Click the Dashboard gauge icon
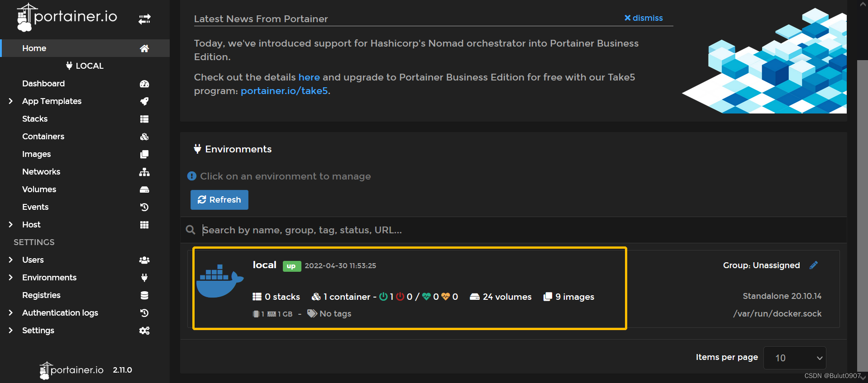Image resolution: width=868 pixels, height=383 pixels. pos(144,84)
